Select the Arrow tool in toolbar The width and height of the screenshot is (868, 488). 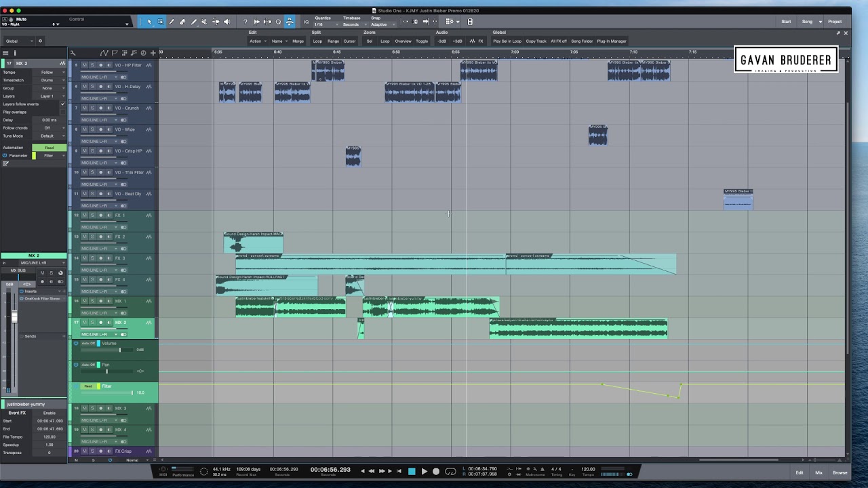(x=149, y=22)
